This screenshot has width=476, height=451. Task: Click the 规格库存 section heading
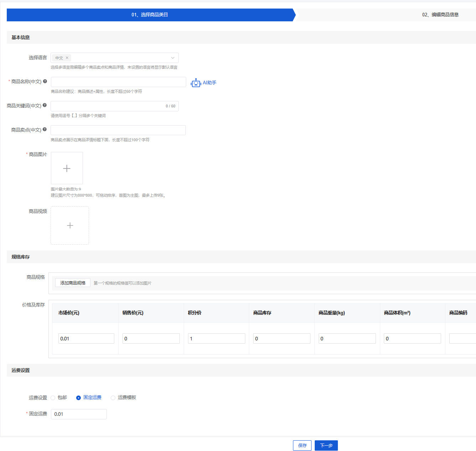pyautogui.click(x=21, y=257)
